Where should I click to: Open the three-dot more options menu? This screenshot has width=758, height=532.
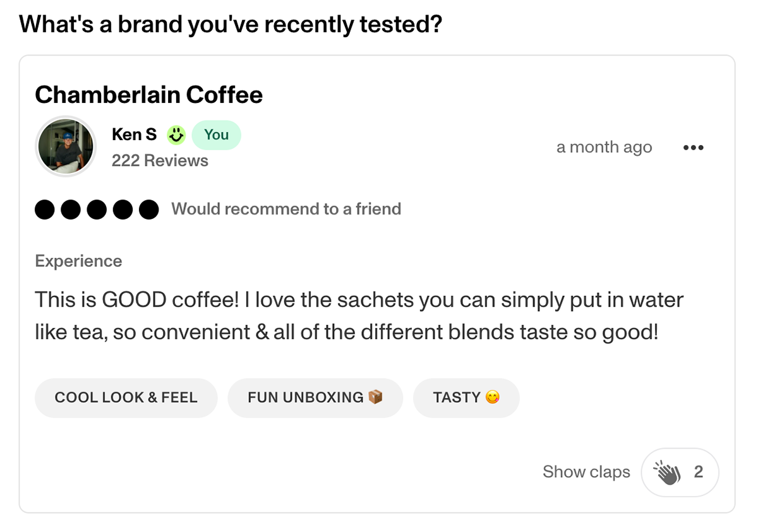tap(693, 148)
